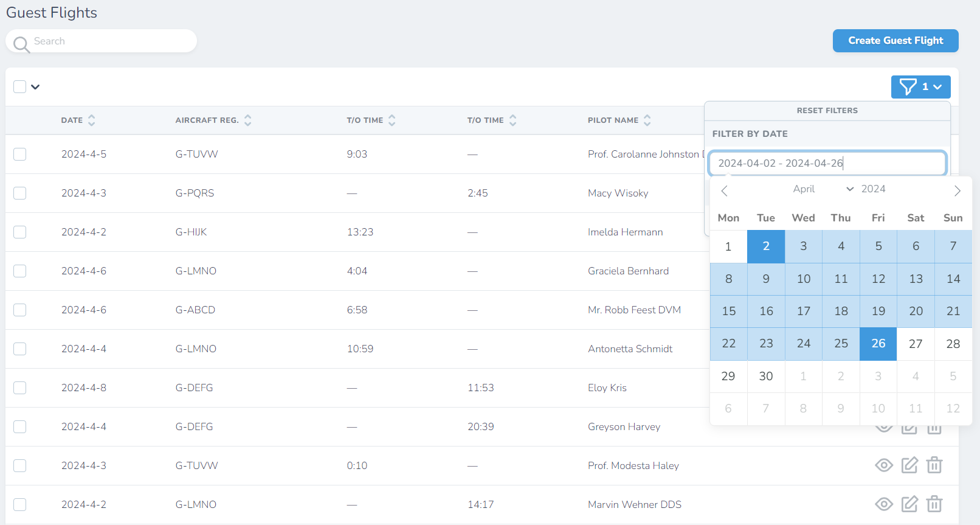View the Marvin Wehner DDS flight
The image size is (980, 525).
[883, 504]
